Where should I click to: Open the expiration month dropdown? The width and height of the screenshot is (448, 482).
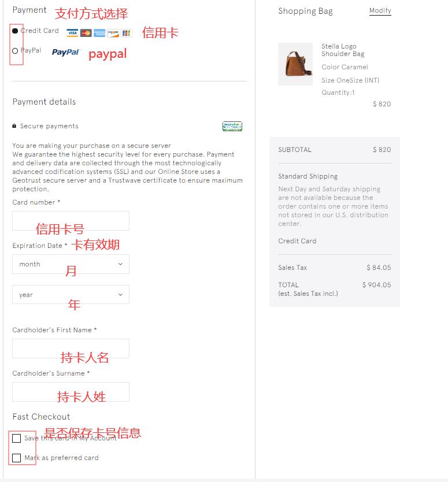point(71,264)
